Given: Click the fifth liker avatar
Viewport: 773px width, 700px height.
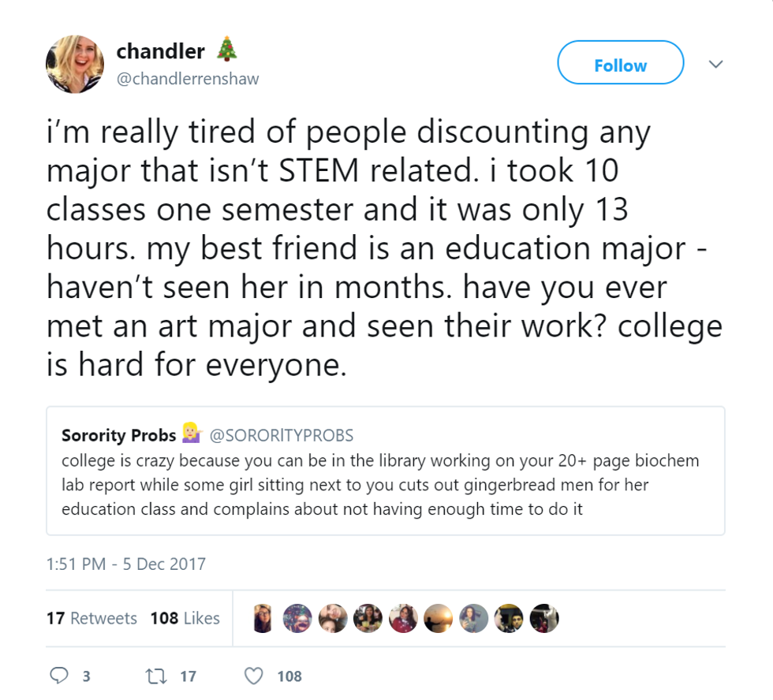Looking at the screenshot, I should point(403,619).
